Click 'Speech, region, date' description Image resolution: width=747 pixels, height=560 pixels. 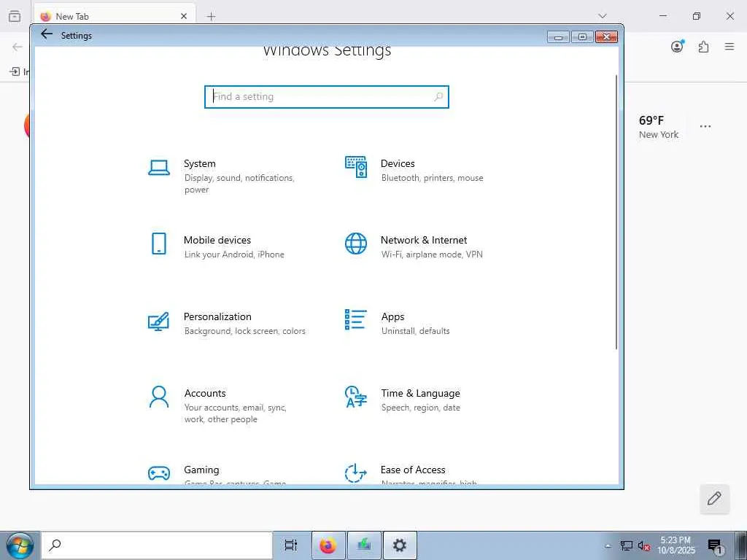click(421, 408)
